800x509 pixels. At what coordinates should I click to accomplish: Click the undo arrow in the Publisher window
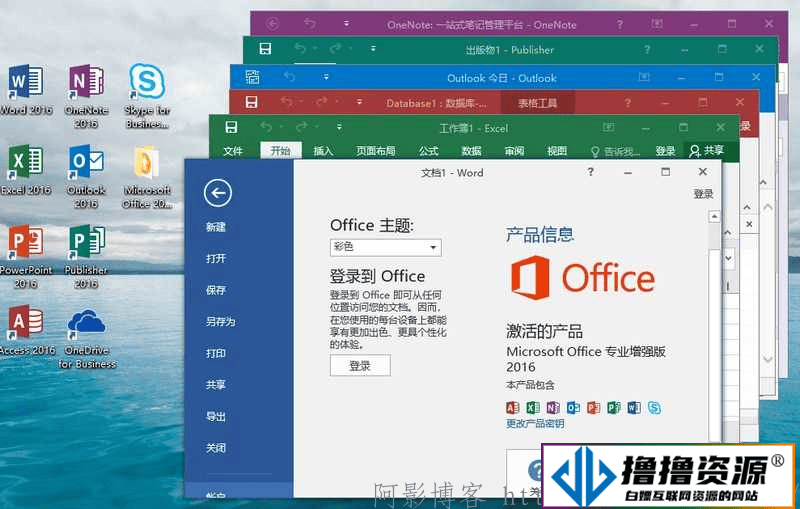pyautogui.click(x=300, y=48)
